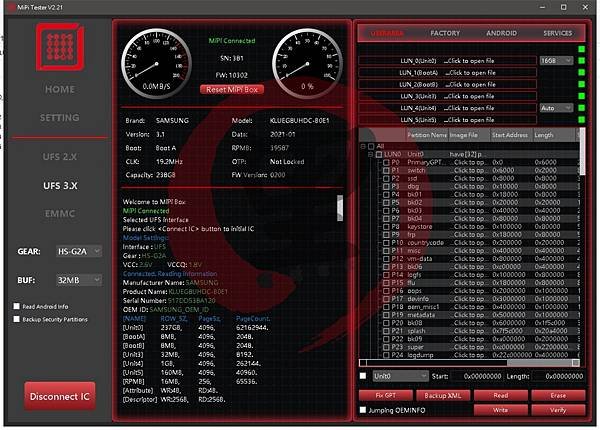Click the partition table horizontal scrollbar

pos(469,362)
